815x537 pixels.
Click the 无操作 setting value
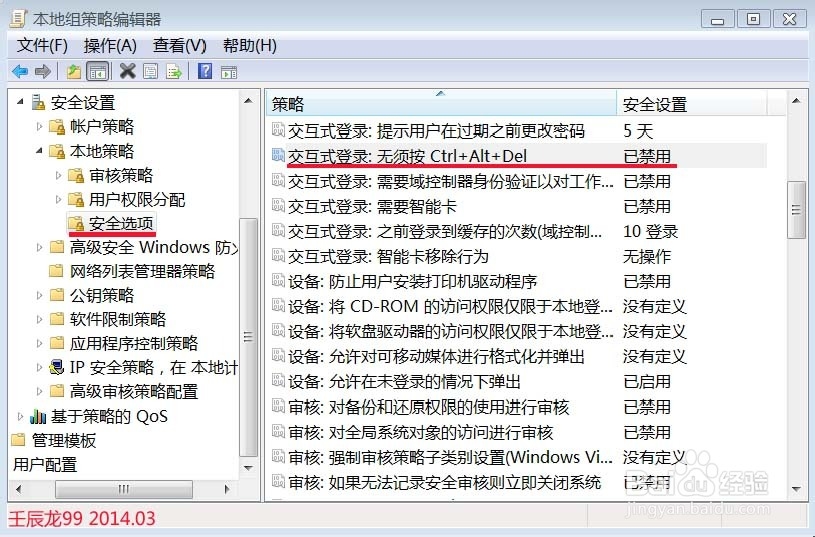(647, 256)
